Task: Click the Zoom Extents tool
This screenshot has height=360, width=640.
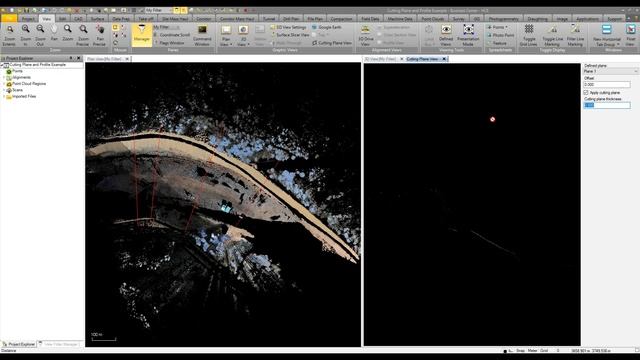Action: coord(9,36)
